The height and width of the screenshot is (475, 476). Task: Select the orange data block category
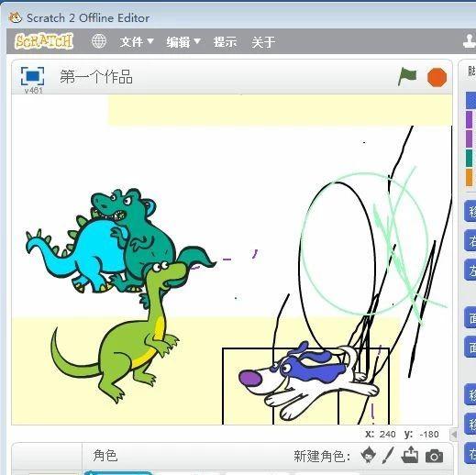pyautogui.click(x=469, y=178)
